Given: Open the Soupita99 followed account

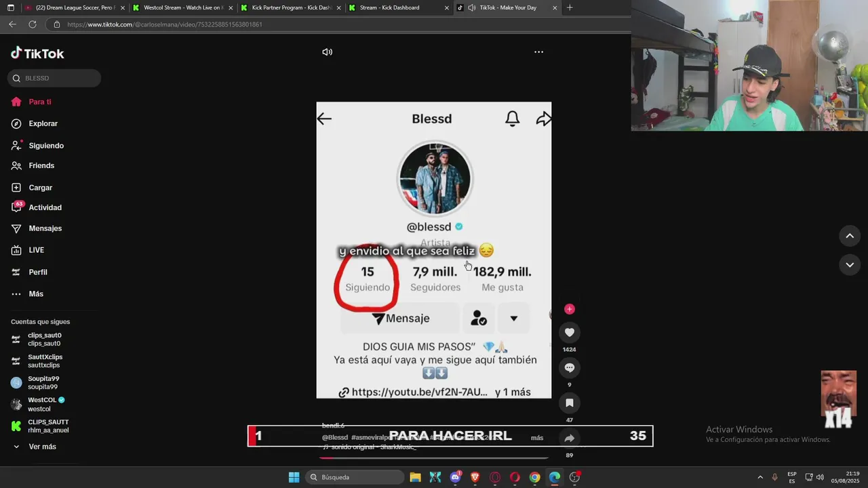Looking at the screenshot, I should (x=35, y=382).
